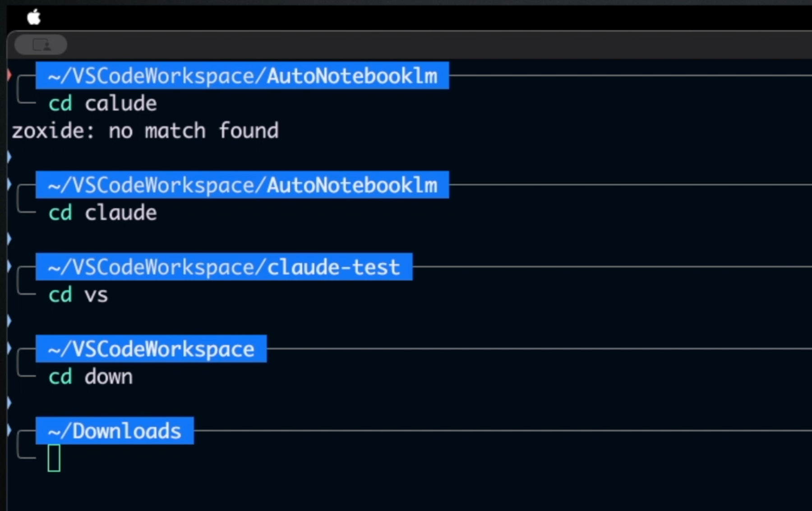812x511 pixels.
Task: Click the AutoNotebooklm path above 'cd claude'
Action: [242, 185]
